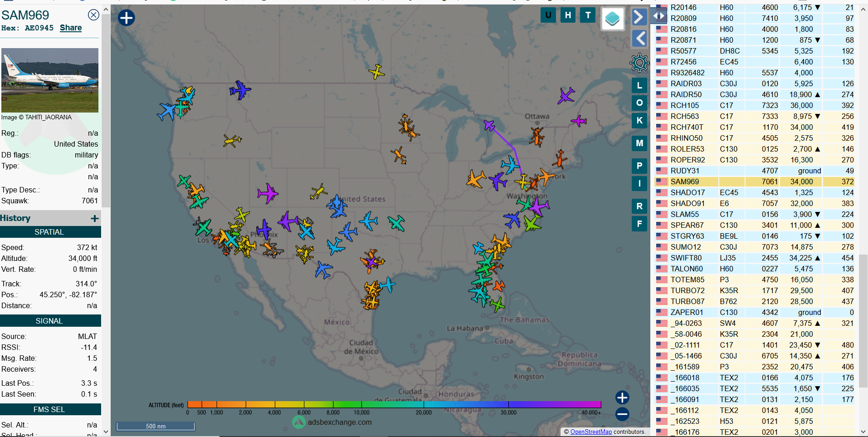Click the altitude color legend bar
868x437 pixels.
[x=394, y=404]
